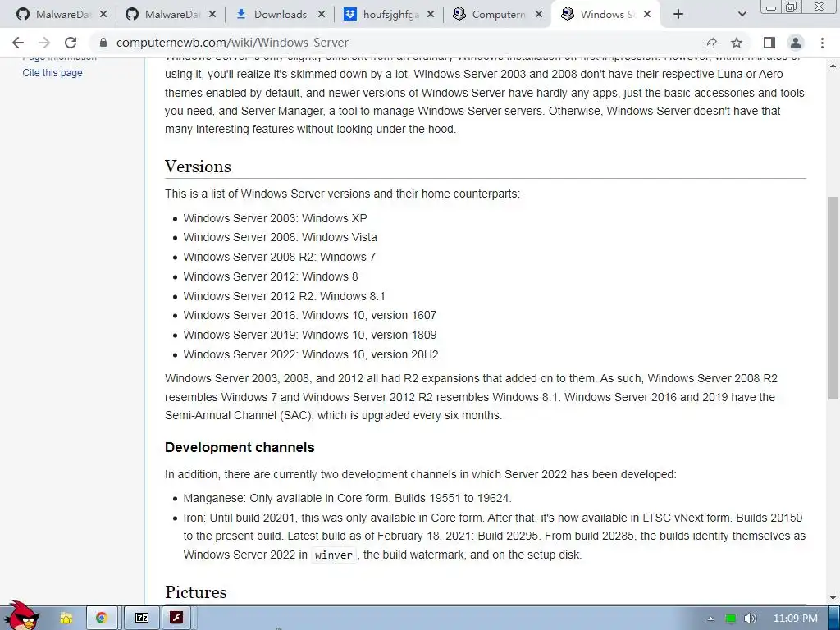Close the first MalwareDat tab
This screenshot has width=840, height=630.
[x=103, y=15]
